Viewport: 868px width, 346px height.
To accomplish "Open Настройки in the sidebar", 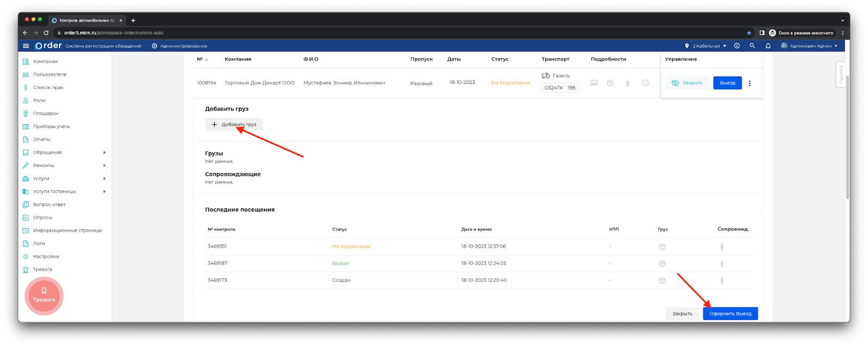I will [46, 257].
